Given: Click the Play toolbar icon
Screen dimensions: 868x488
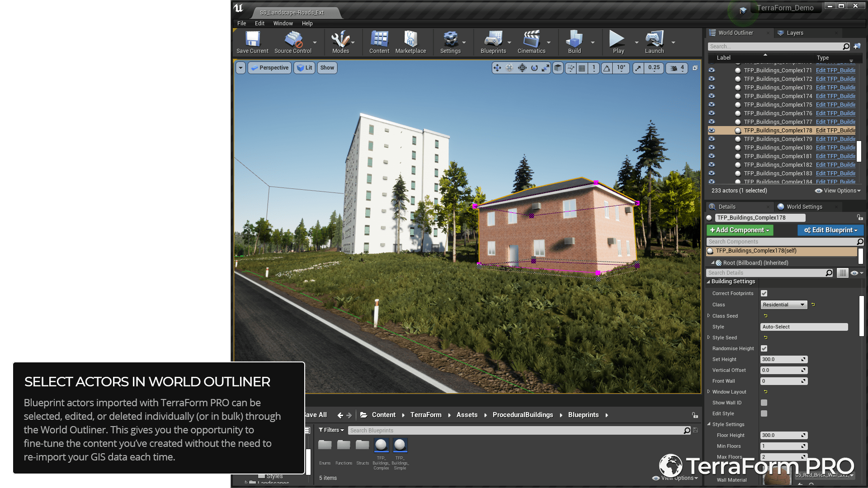Looking at the screenshot, I should point(618,42).
